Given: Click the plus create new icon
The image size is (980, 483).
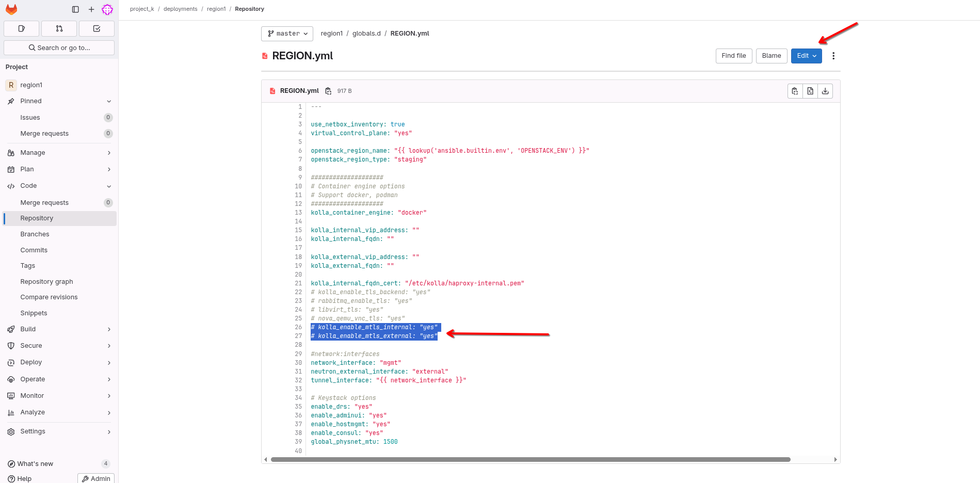Looking at the screenshot, I should click(91, 9).
